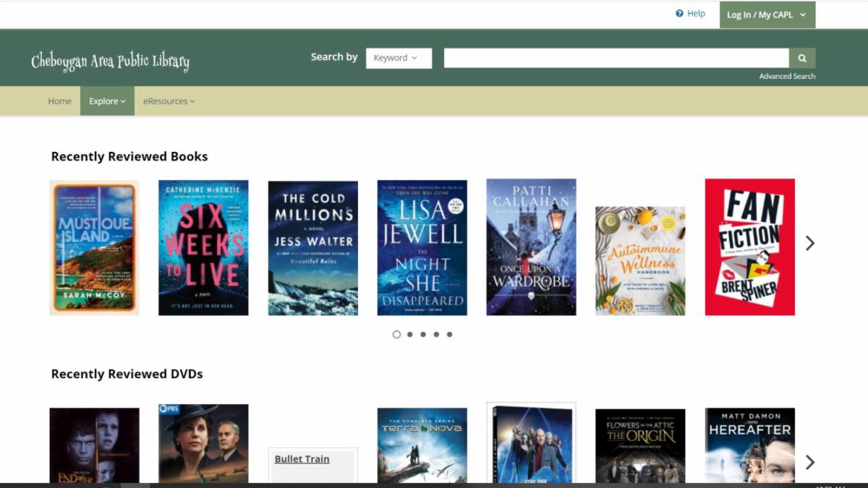Select the first carousel page dot
Screen dimensions: 868x488
tap(396, 334)
